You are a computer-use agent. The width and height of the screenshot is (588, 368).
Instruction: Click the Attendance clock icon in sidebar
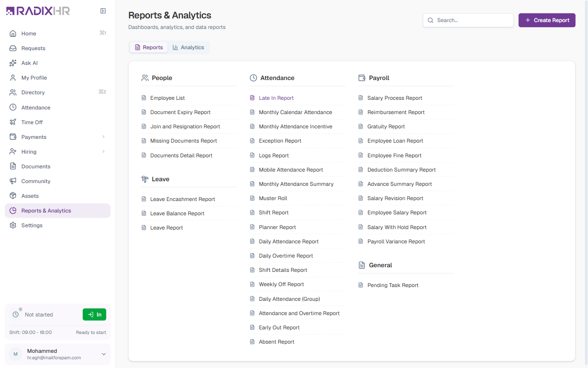pos(13,108)
